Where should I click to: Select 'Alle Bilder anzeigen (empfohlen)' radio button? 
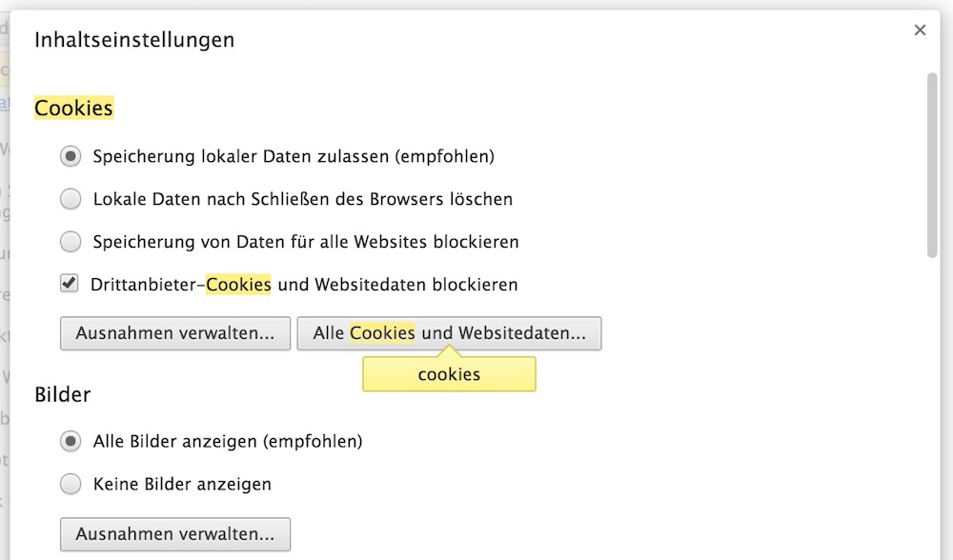tap(71, 442)
